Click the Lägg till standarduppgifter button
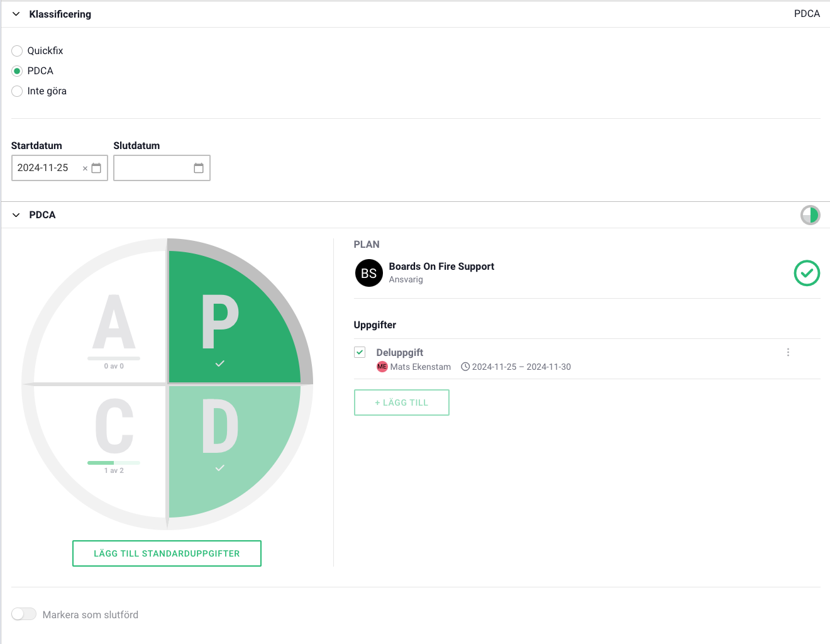 (x=167, y=553)
